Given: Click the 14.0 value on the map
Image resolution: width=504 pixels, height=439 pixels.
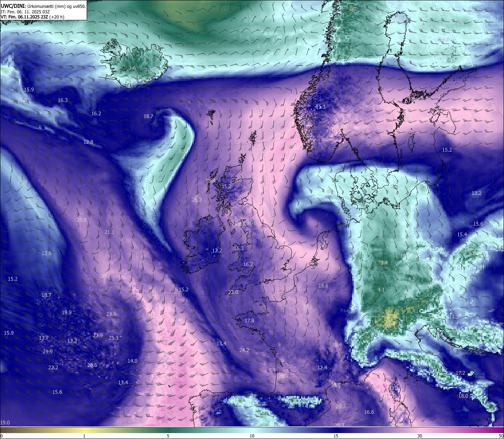Looking at the screenshot, I should 132,361.
